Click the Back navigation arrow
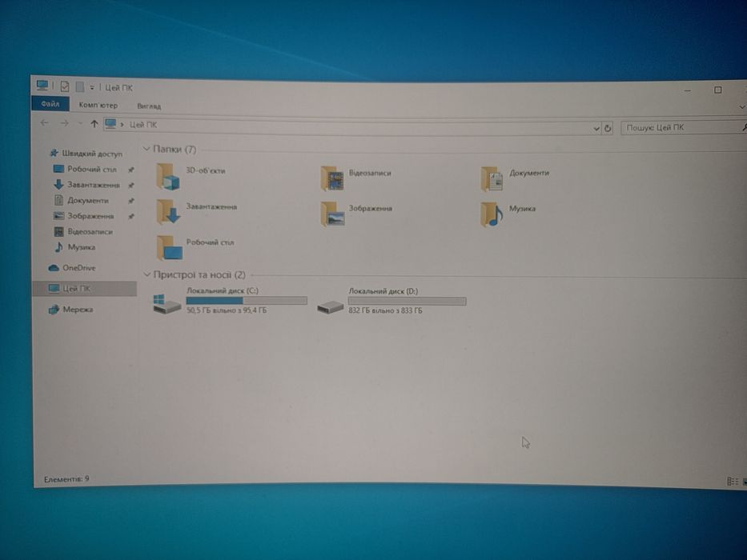This screenshot has height=560, width=747. coord(45,123)
